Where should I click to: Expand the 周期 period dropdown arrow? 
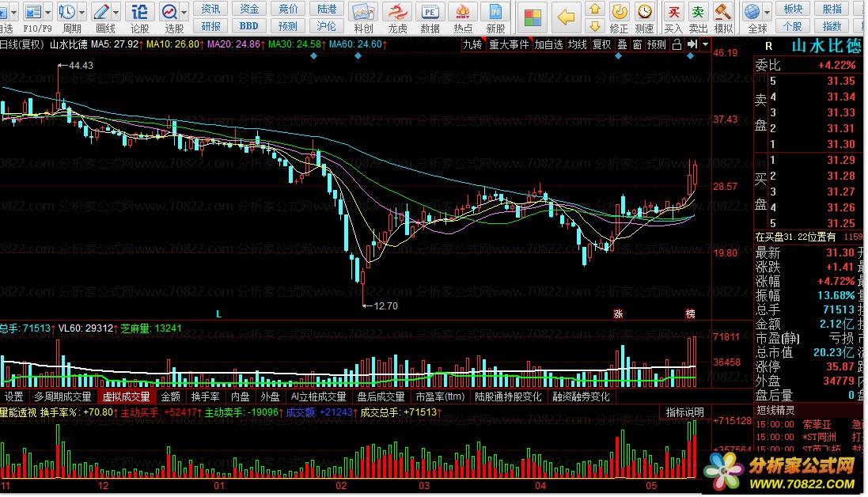pos(82,12)
